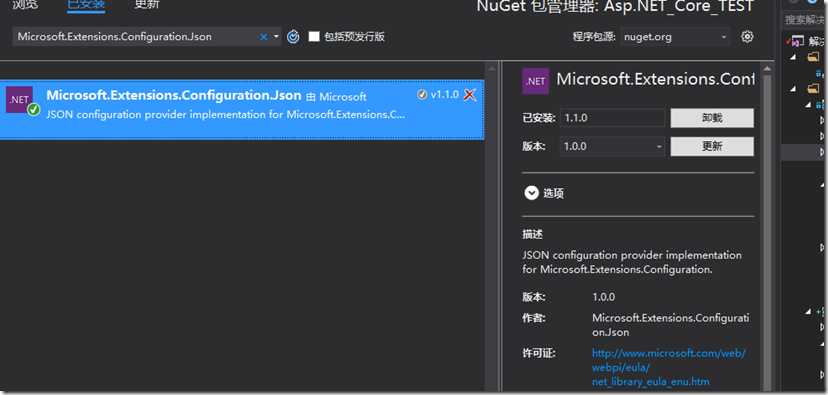Open the license eula link
The width and height of the screenshot is (828, 395).
669,367
